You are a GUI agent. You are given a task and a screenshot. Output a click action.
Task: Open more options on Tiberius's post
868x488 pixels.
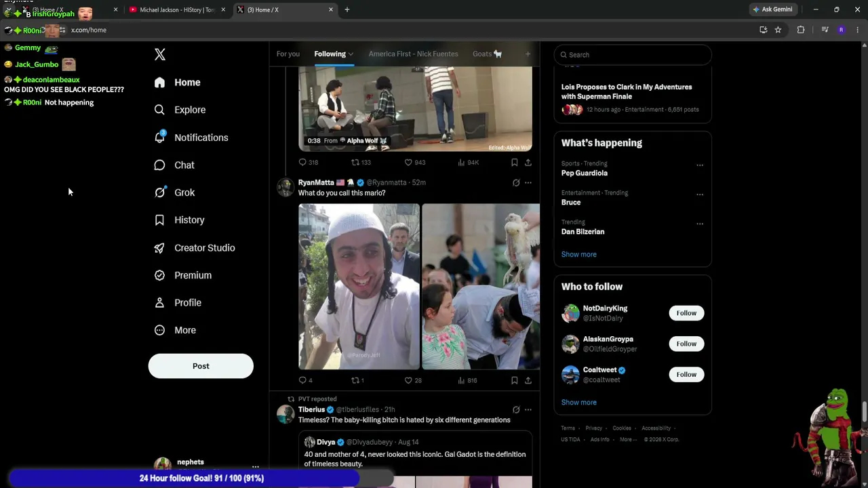(528, 409)
